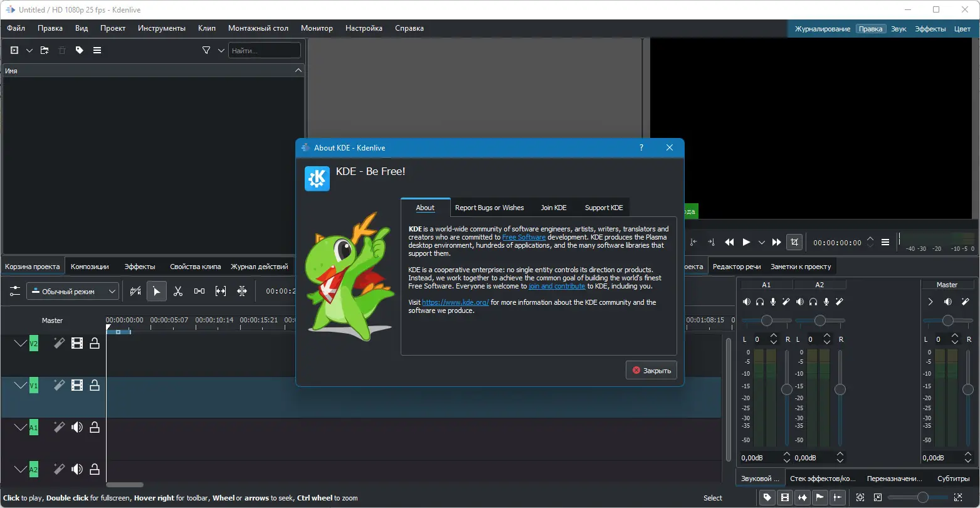Viewport: 980px width, 508px height.
Task: Select the Ripple tool in timeline toolbar
Action: [x=242, y=291]
